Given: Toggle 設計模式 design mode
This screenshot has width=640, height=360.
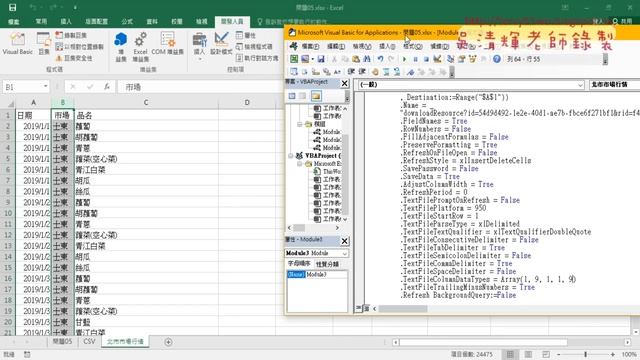Looking at the screenshot, I should click(x=221, y=43).
